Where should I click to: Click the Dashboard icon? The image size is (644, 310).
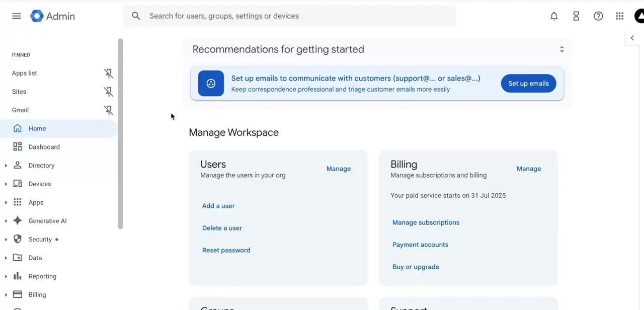click(x=18, y=147)
